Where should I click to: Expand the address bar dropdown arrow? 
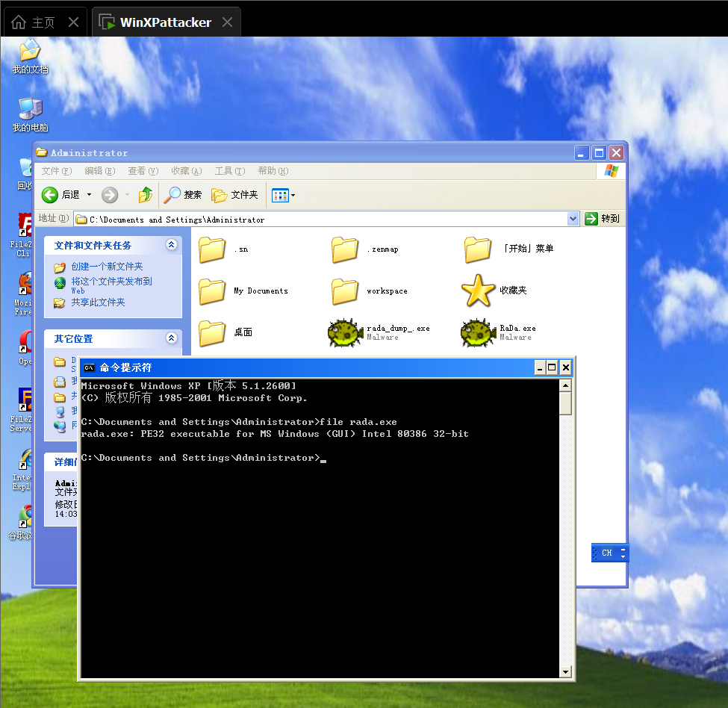point(573,219)
